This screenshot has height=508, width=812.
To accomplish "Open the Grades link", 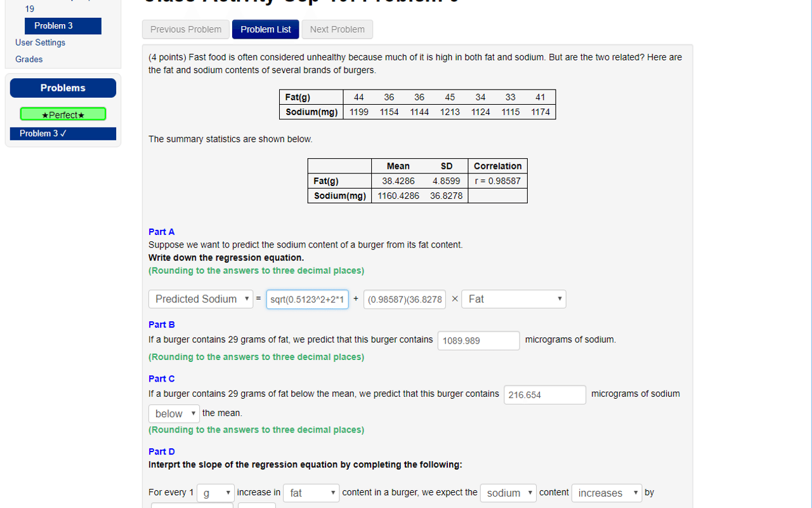I will (x=29, y=59).
